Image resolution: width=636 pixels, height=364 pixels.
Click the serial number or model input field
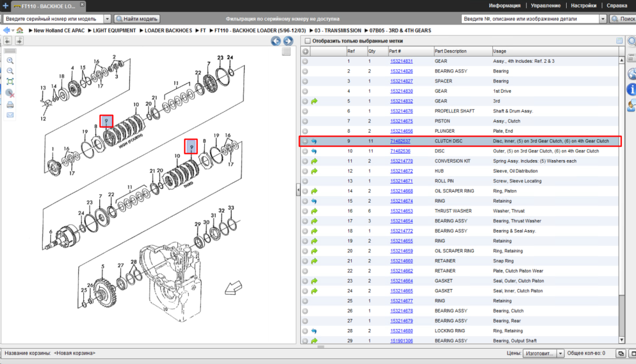[53, 18]
